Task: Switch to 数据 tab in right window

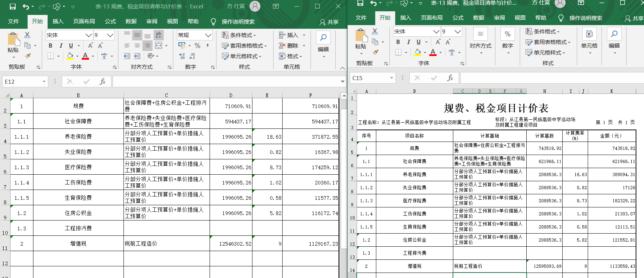Action: click(x=479, y=18)
